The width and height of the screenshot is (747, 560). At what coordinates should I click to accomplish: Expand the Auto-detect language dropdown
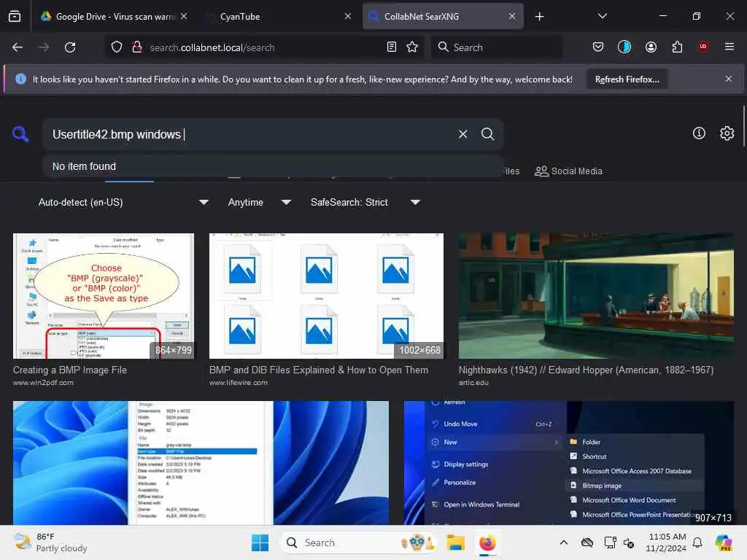tap(123, 203)
